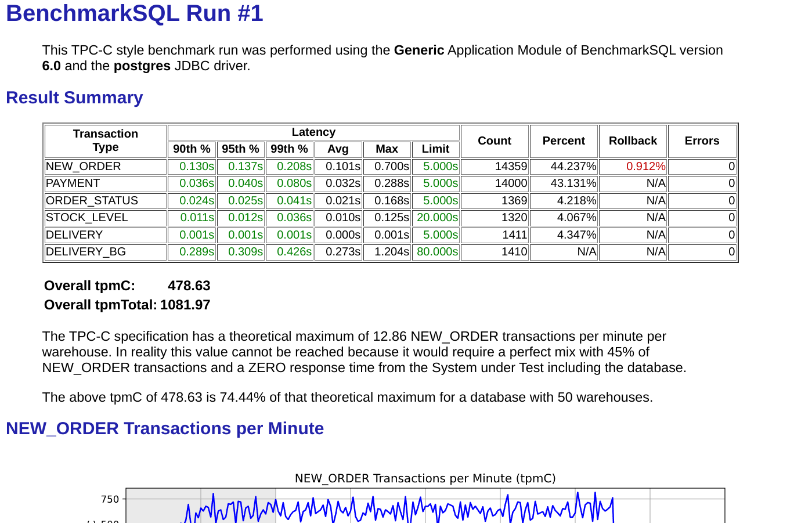Select the DELIVERY_BG row label
Viewport: 812px width, 523px height.
click(86, 251)
